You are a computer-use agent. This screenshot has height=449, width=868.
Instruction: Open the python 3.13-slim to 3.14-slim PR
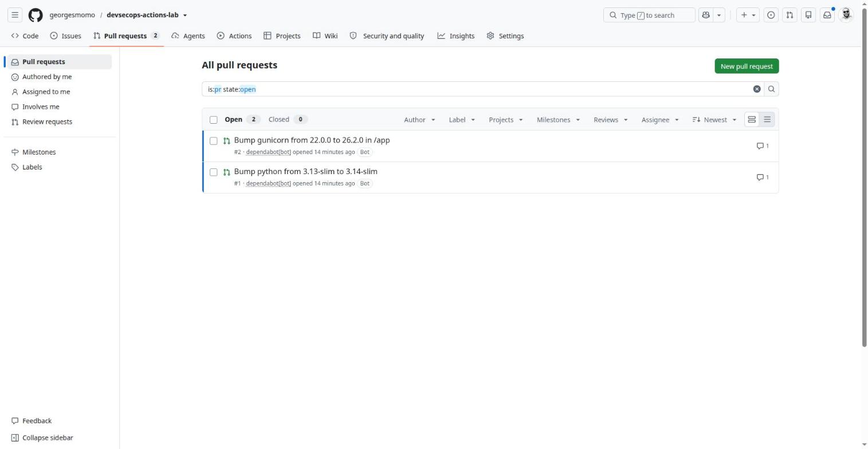click(305, 172)
